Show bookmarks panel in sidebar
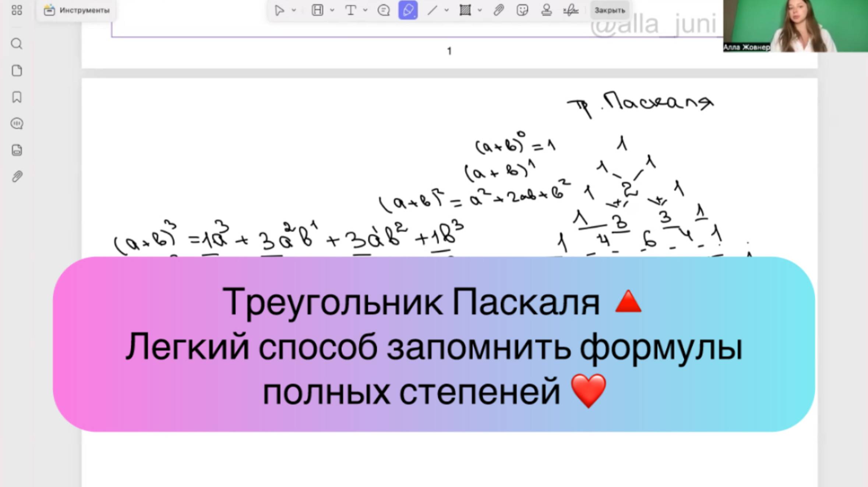This screenshot has height=487, width=868. coord(17,97)
